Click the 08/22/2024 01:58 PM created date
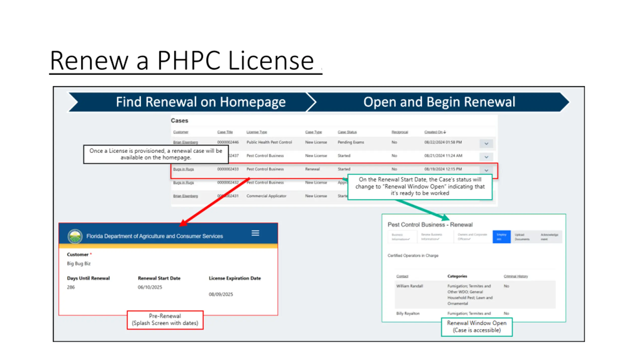 point(443,142)
